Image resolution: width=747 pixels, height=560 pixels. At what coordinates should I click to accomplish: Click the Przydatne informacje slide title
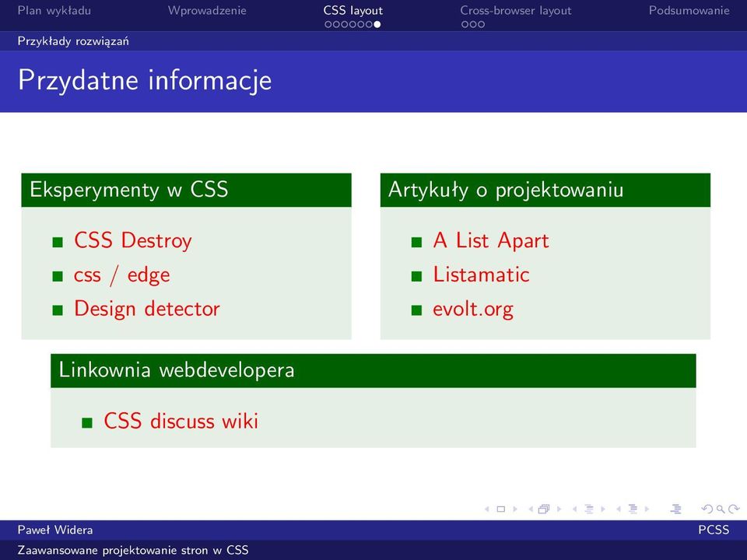point(145,80)
